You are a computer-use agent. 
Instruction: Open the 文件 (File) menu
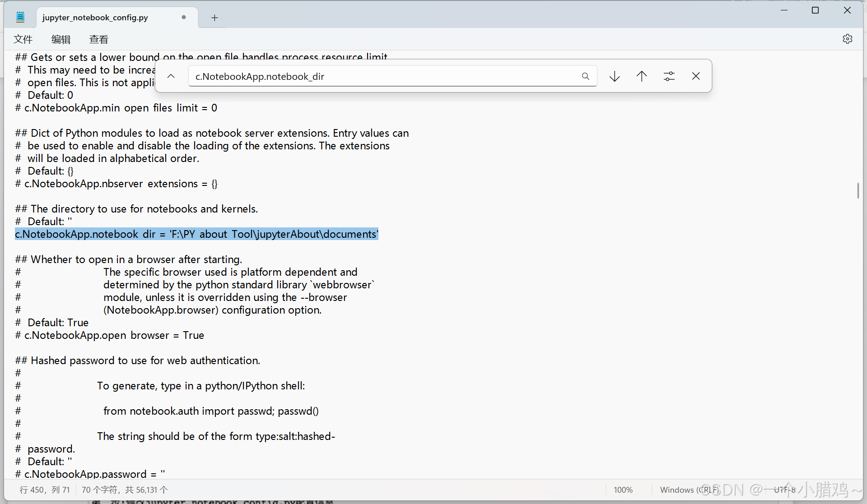[23, 39]
